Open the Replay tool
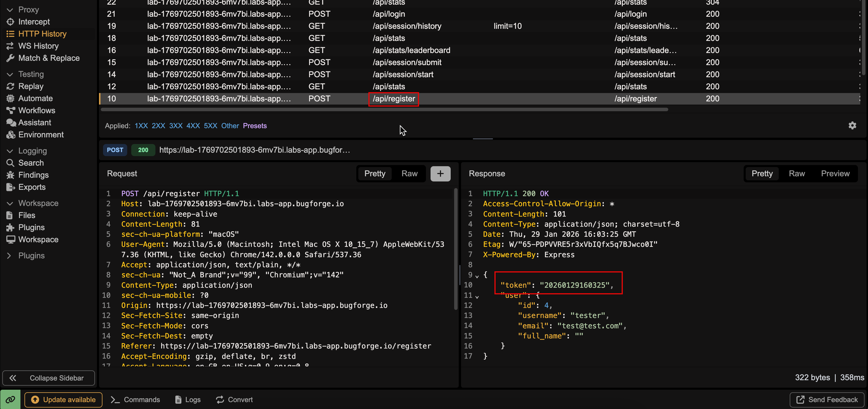The image size is (868, 409). coord(31,86)
